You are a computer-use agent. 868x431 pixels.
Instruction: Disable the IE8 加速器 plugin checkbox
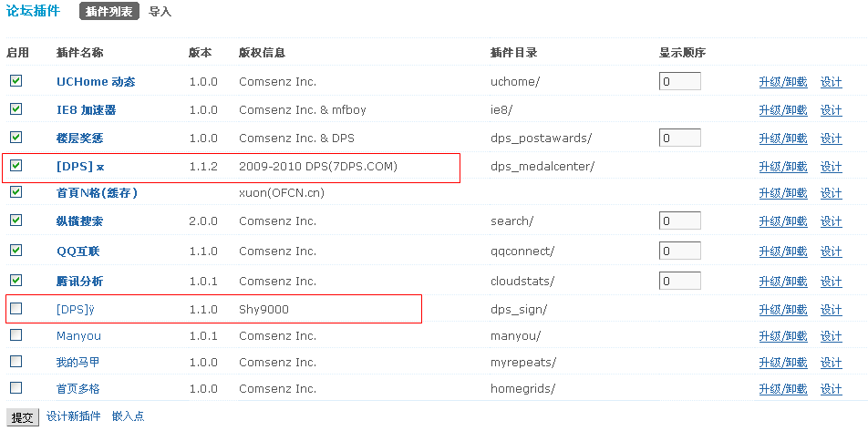click(x=16, y=109)
